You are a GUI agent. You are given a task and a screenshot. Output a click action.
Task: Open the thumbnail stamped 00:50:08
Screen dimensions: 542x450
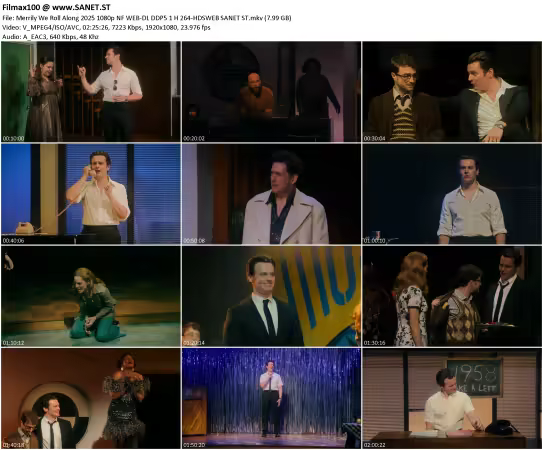[x=271, y=194]
